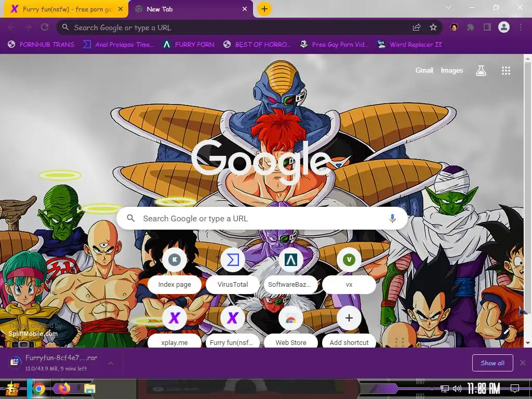532x399 pixels.
Task: Open File Explorer from the taskbar
Action: click(x=89, y=389)
